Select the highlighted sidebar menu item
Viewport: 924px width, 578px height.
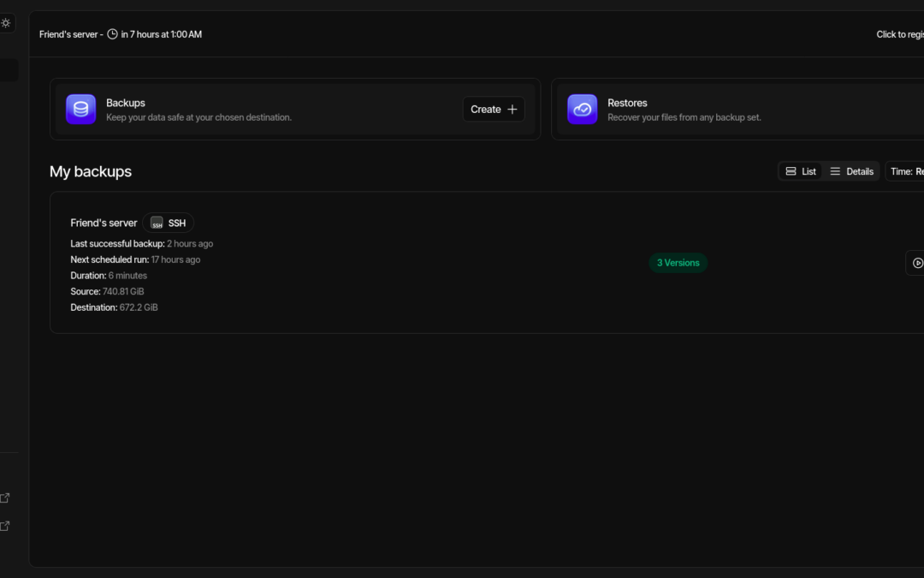click(x=9, y=70)
